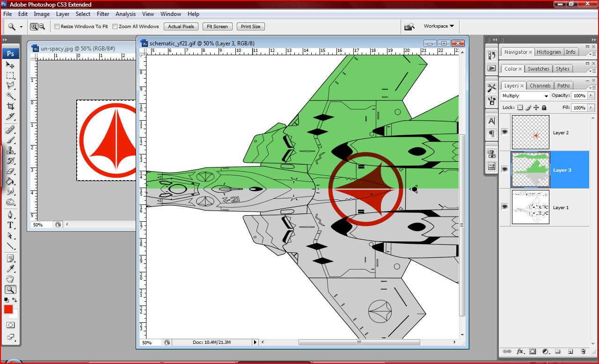Image resolution: width=599 pixels, height=364 pixels.
Task: Open the status bar Doc info arrow
Action: tap(255, 342)
